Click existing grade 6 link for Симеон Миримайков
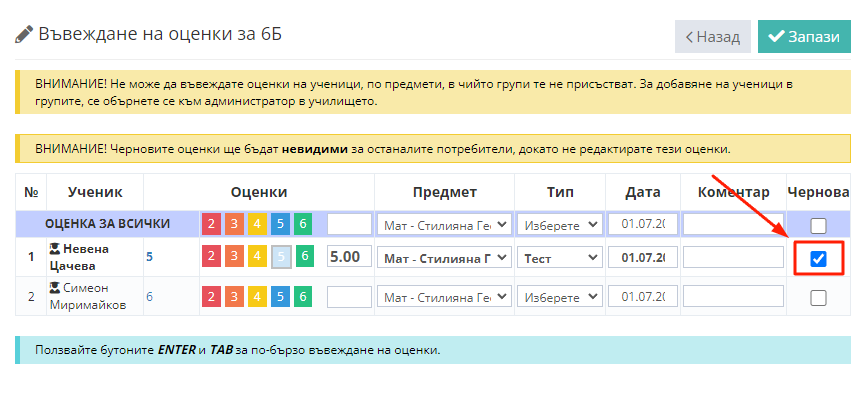Viewport: 864px width, 399px height. [x=149, y=297]
